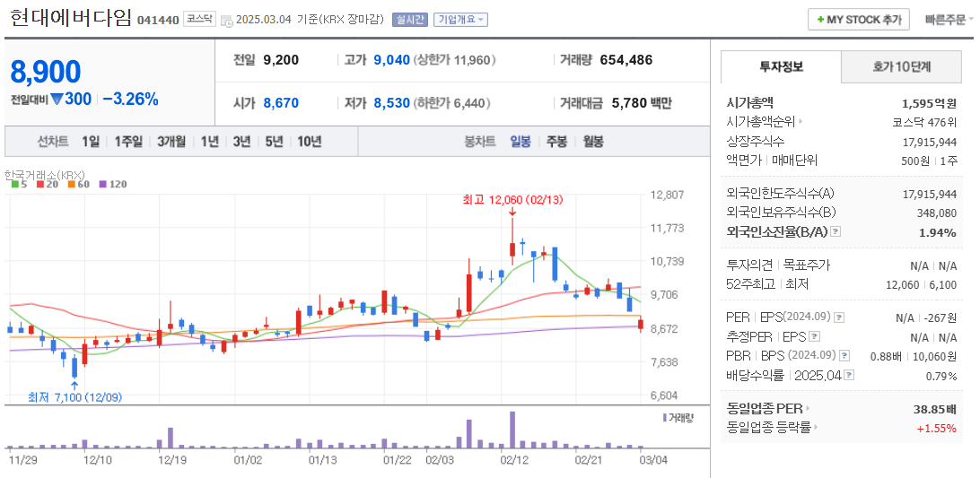
Task: Click the 실시간 badge
Action: pos(410,20)
